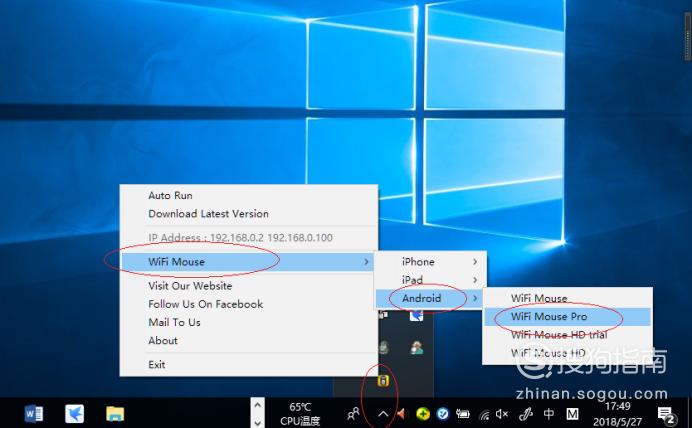Click the IP Address 192.168.0.2 entry
This screenshot has height=428, width=692.
point(249,238)
